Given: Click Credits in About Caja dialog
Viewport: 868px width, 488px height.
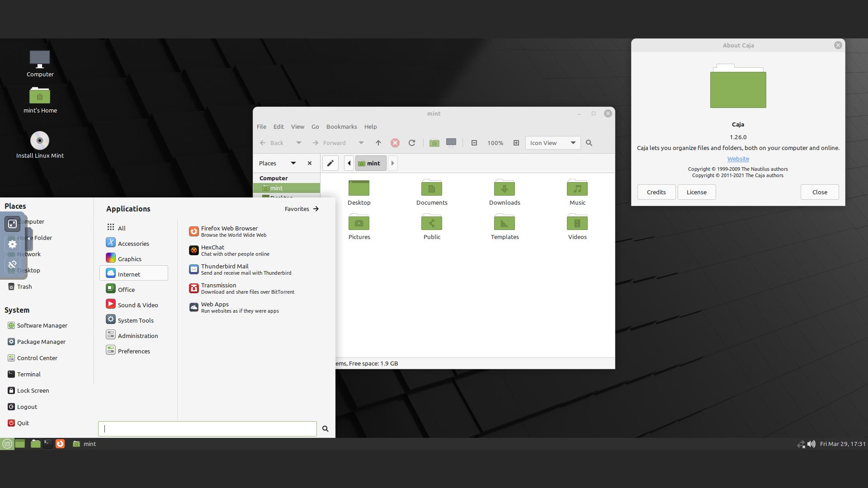Looking at the screenshot, I should 656,192.
